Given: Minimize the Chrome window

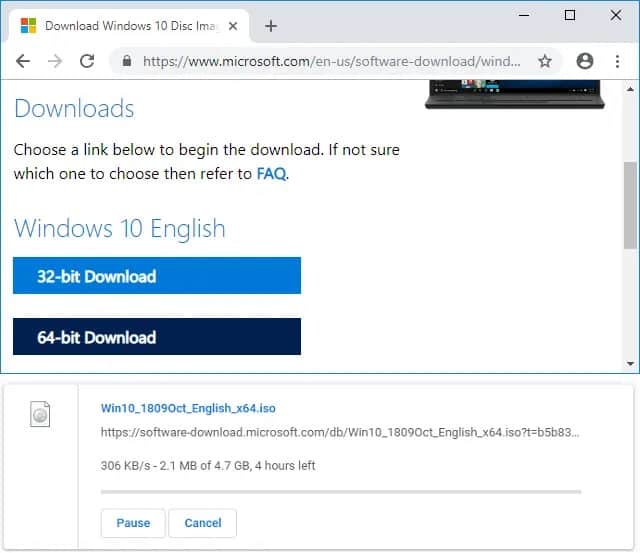Looking at the screenshot, I should click(524, 16).
